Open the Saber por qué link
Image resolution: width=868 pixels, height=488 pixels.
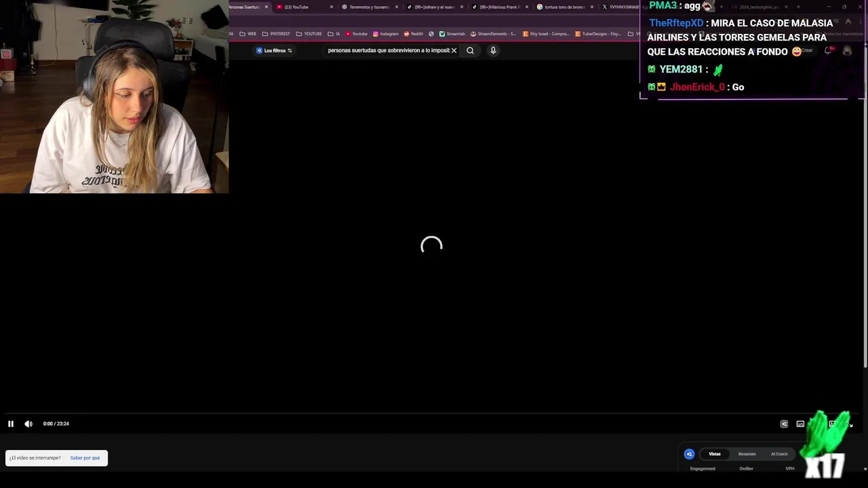tap(85, 458)
